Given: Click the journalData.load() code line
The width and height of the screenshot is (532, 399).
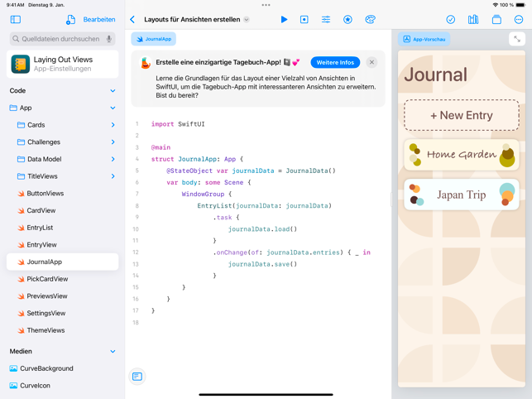Looking at the screenshot, I should point(262,228).
